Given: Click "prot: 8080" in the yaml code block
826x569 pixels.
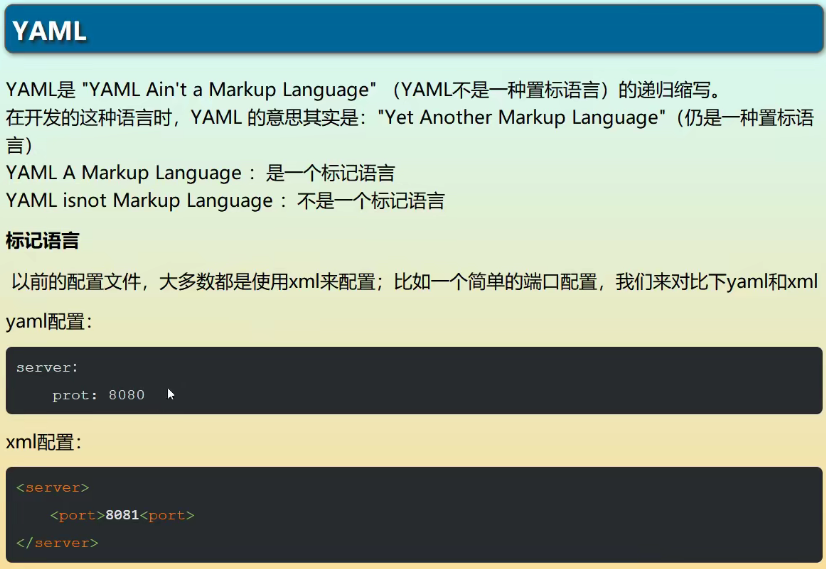Looking at the screenshot, I should pos(99,395).
